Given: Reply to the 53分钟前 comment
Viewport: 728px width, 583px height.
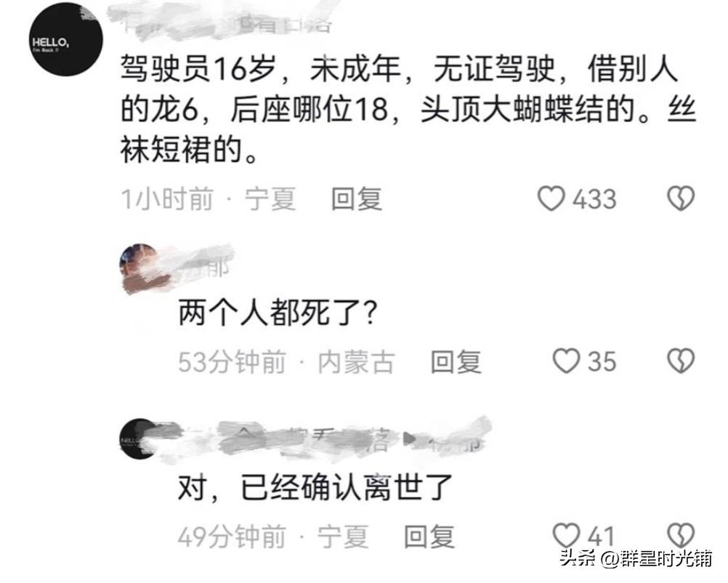Looking at the screenshot, I should tap(456, 362).
